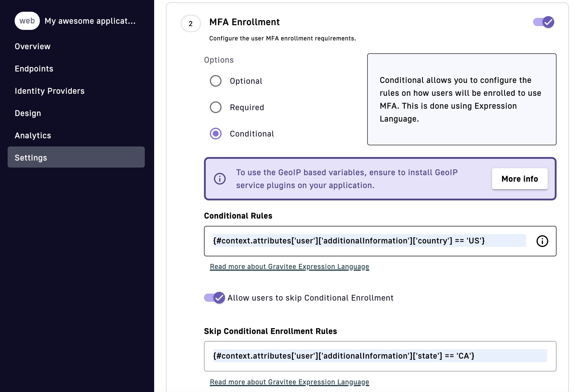The image size is (575, 392).
Task: Click the Conditional description help box
Action: tap(462, 99)
